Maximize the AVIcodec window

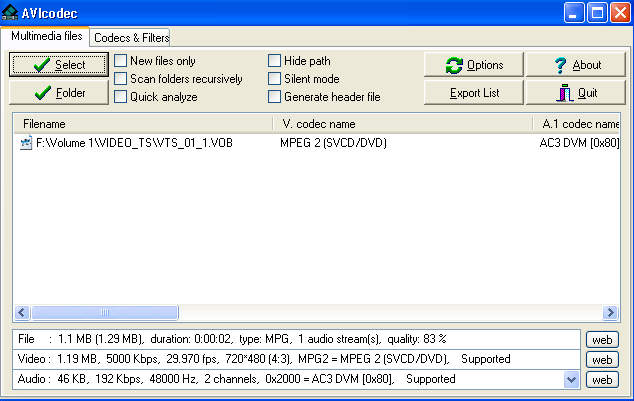(x=597, y=13)
